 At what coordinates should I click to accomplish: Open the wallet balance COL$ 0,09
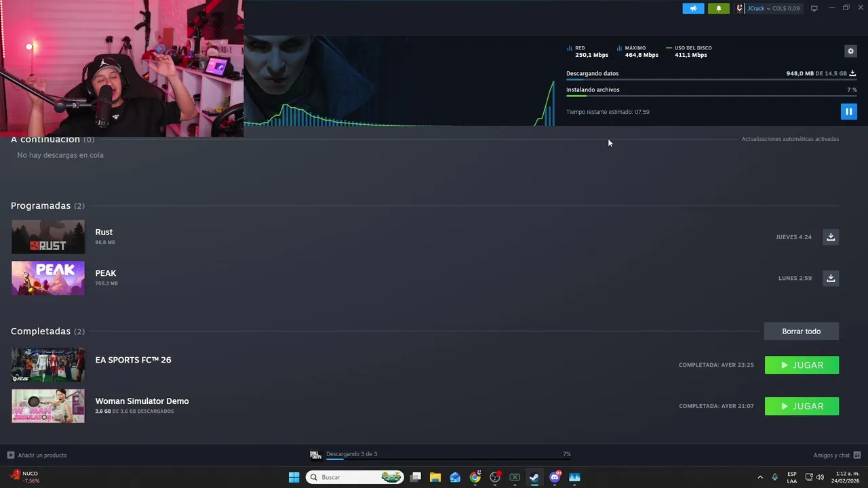point(786,8)
